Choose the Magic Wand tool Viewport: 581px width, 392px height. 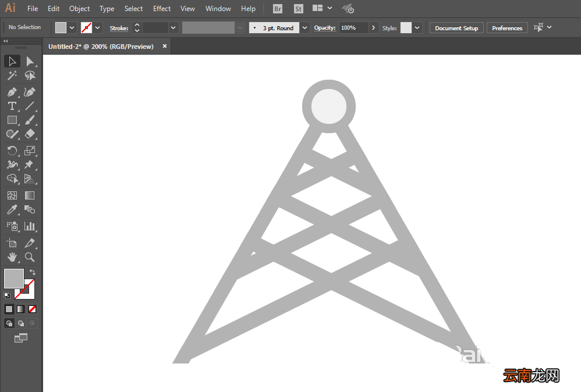point(12,76)
